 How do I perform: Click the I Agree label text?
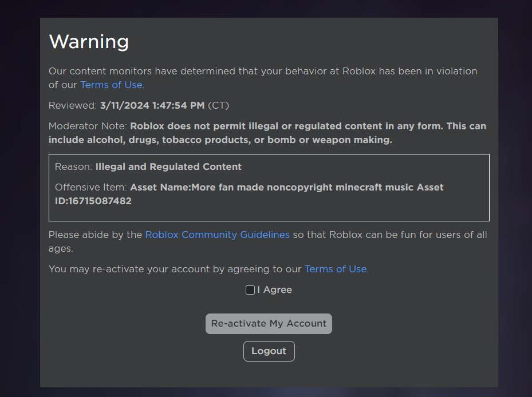275,290
